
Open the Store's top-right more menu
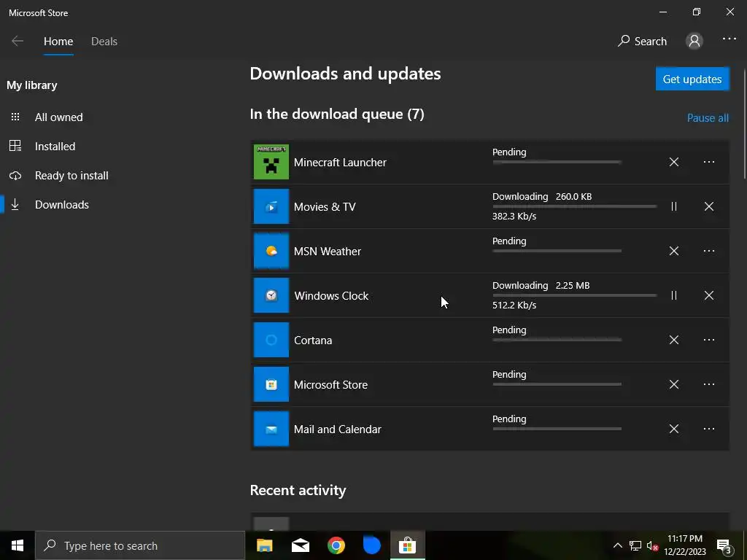(729, 39)
